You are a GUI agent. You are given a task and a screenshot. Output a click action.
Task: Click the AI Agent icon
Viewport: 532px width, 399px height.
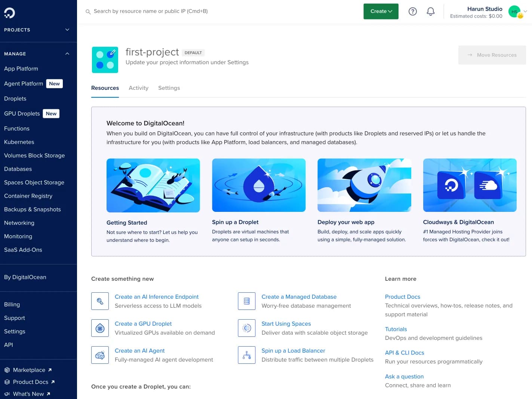coord(100,355)
